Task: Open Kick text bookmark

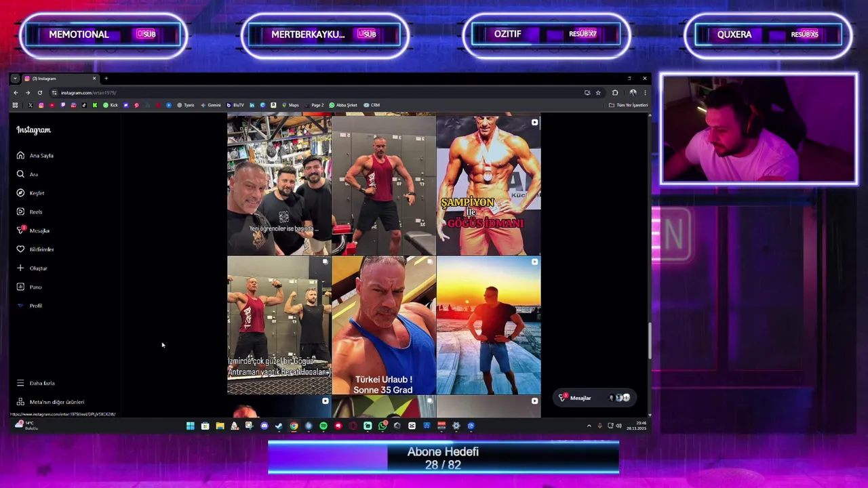Action: [x=111, y=105]
